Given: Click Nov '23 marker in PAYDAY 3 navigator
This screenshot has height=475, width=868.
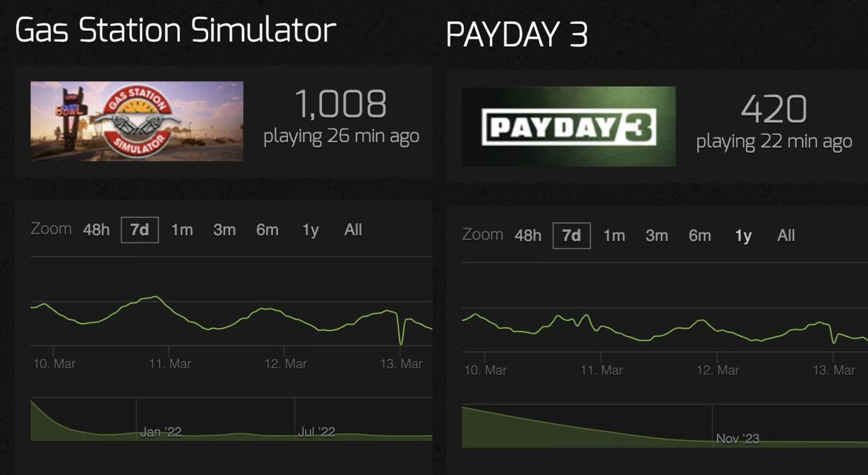Looking at the screenshot, I should (737, 438).
